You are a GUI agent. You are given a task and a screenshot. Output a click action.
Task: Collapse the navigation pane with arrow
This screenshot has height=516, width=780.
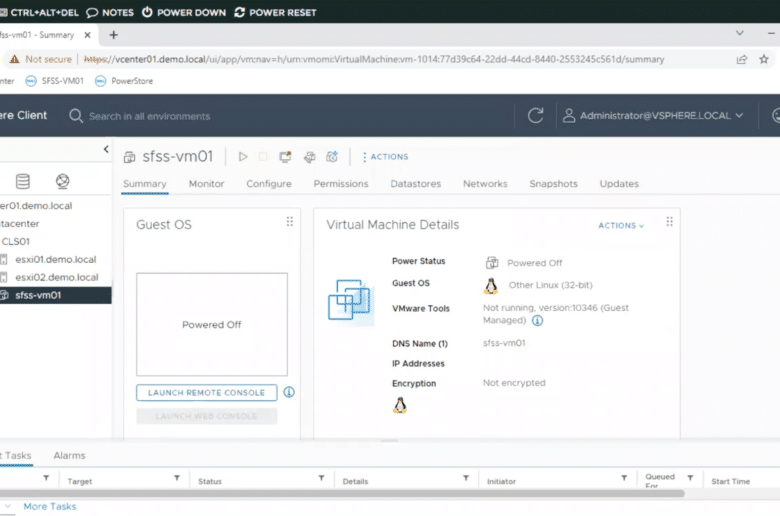click(106, 149)
